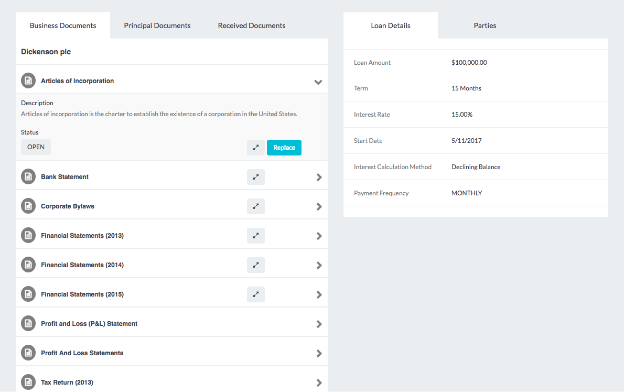Click the Financial Statements (2013) document icon
This screenshot has height=392, width=625.
pyautogui.click(x=28, y=236)
